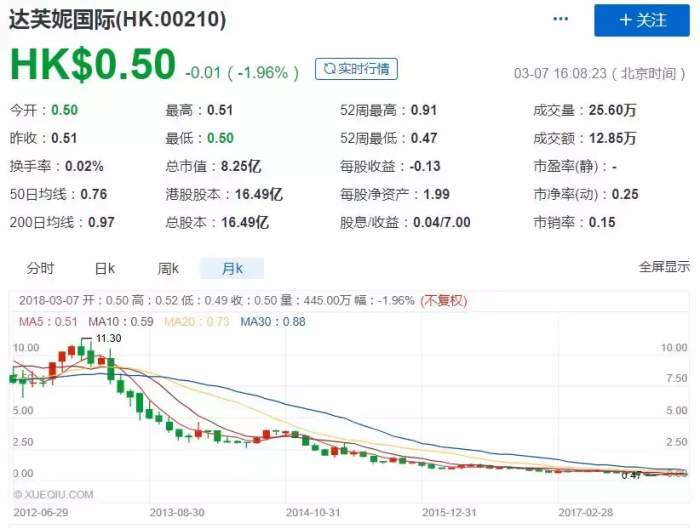Click the MA10 : 0.59 indicator label

tap(121, 322)
